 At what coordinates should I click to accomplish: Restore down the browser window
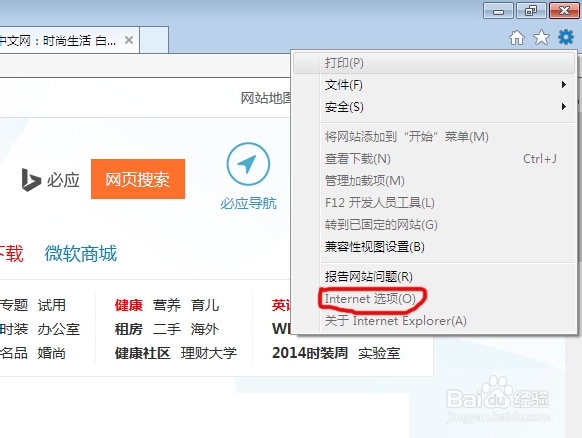(531, 11)
